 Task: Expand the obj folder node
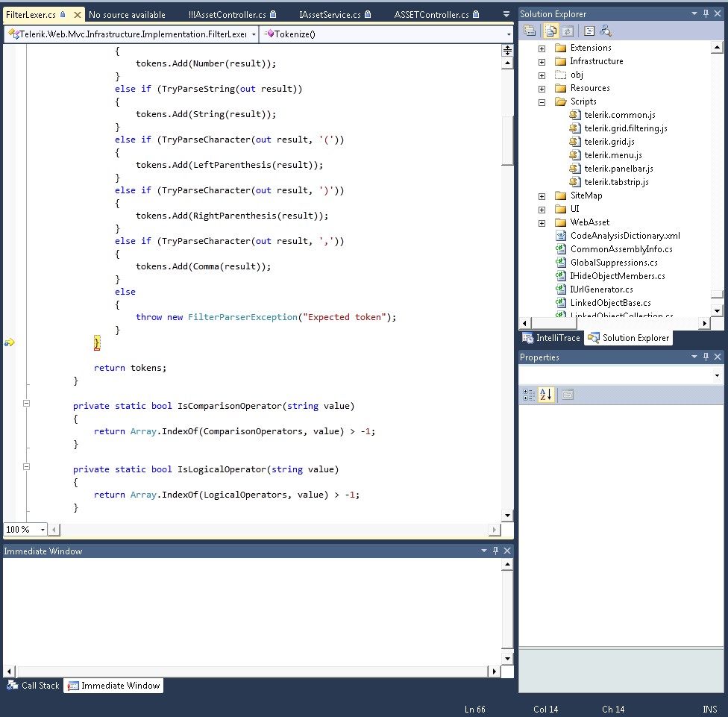pyautogui.click(x=542, y=75)
